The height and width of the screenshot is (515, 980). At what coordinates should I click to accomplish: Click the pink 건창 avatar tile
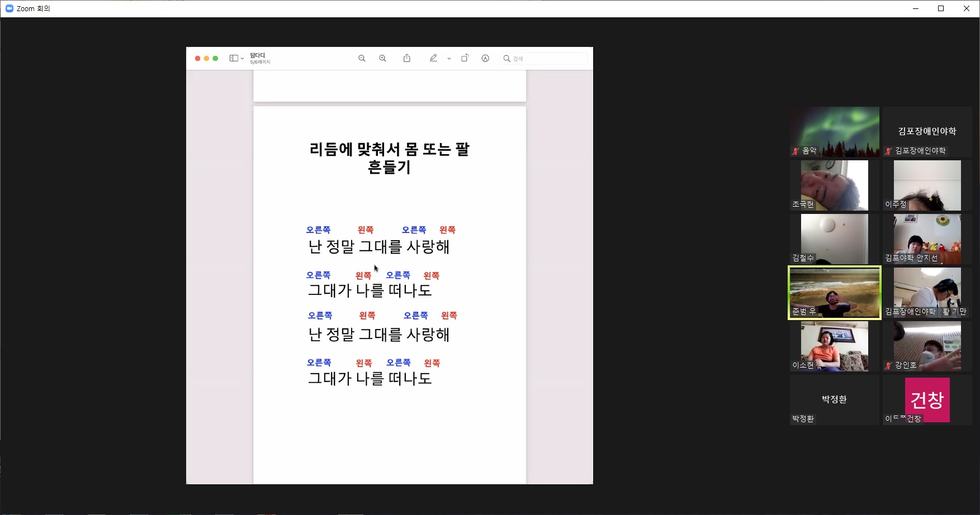tap(927, 400)
